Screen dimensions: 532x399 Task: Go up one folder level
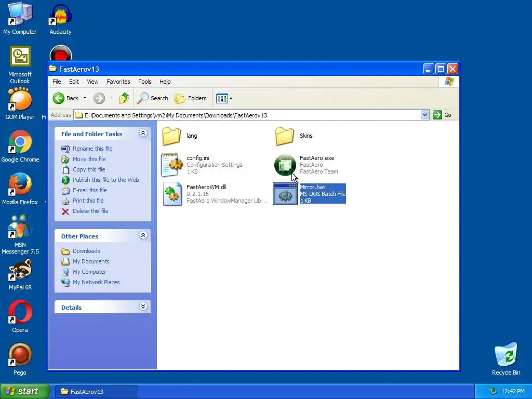(x=124, y=98)
